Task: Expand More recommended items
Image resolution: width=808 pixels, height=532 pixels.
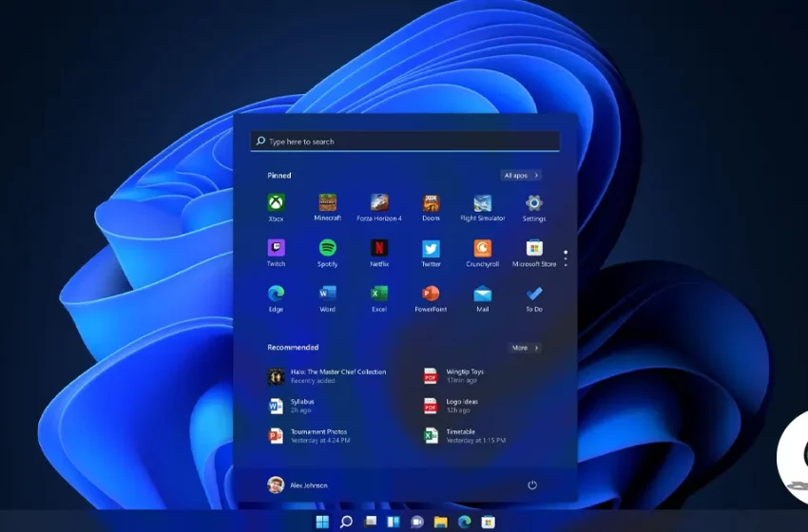Action: 524,348
